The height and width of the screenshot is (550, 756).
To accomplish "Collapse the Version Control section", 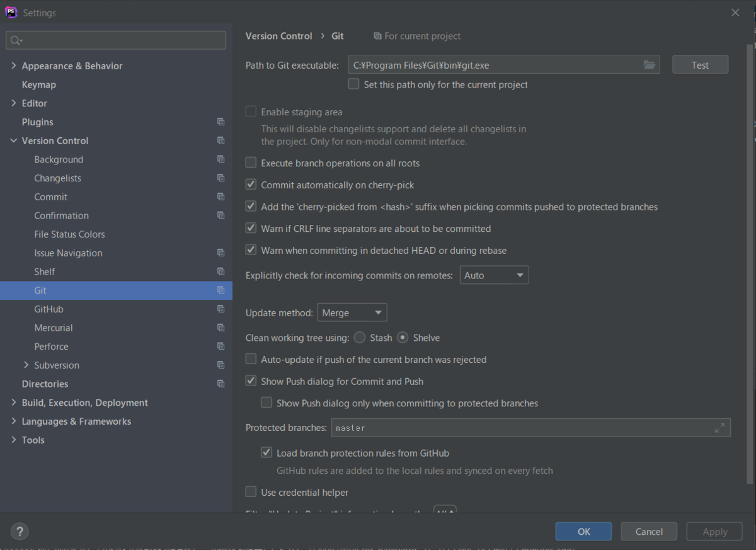I will pyautogui.click(x=14, y=140).
